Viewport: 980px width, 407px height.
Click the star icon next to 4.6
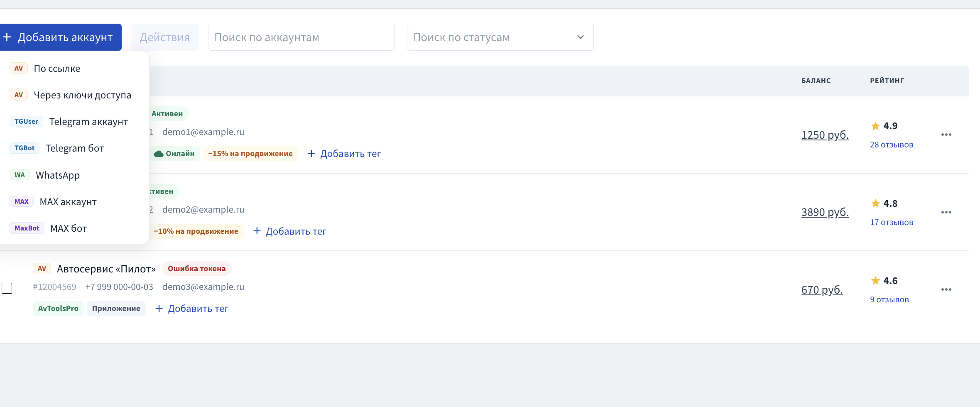(875, 280)
